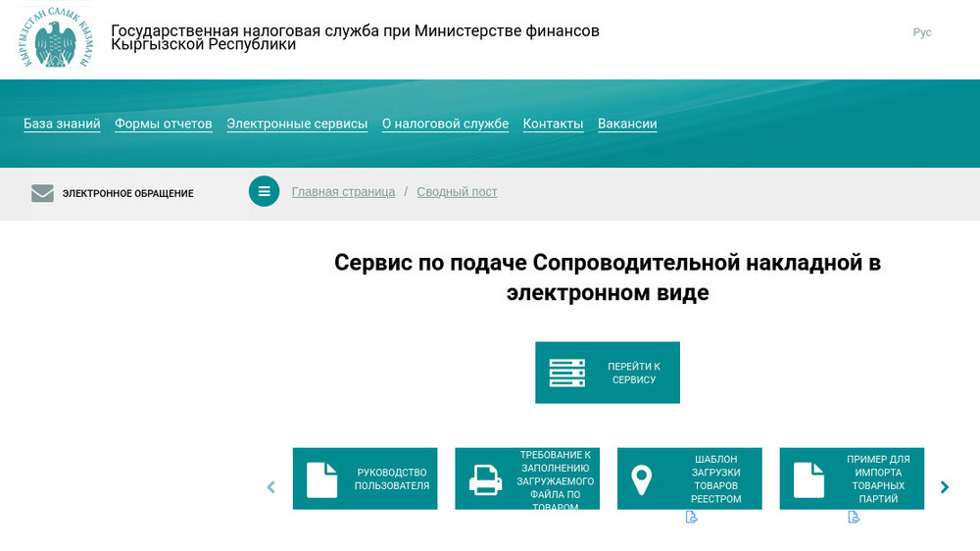Advance carousel with the right chevron arrow
This screenshot has height=551, width=980.
pyautogui.click(x=945, y=487)
